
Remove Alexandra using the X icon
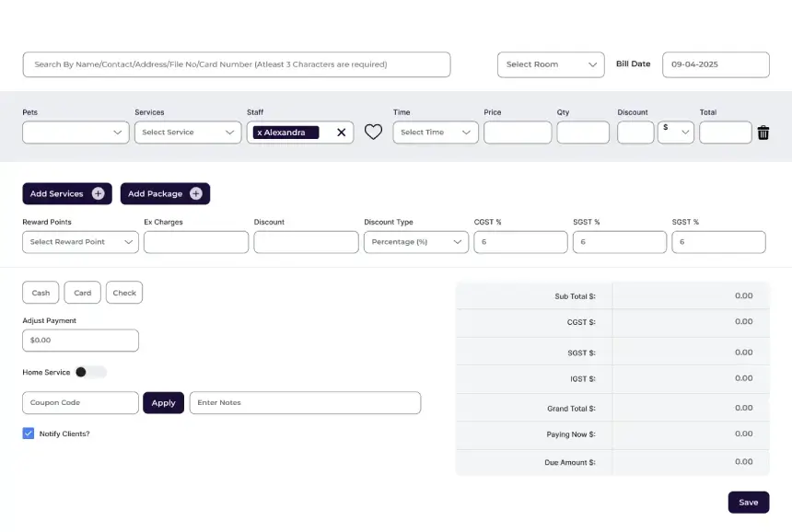click(x=341, y=133)
